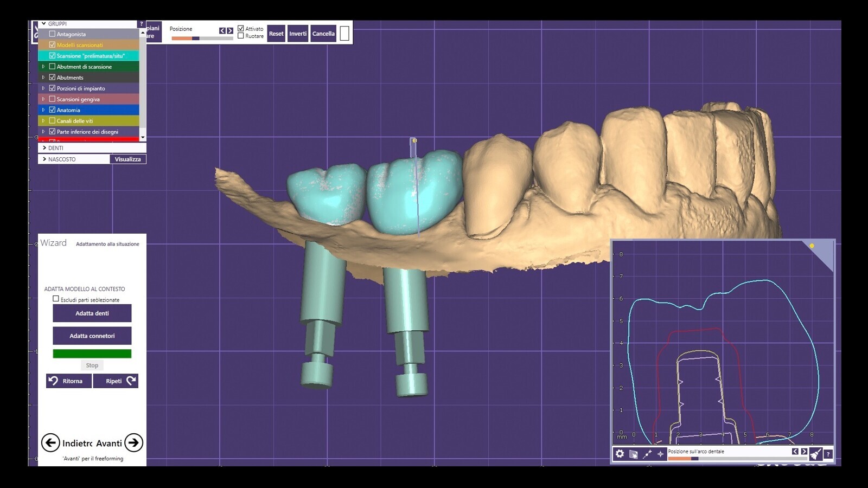Image resolution: width=868 pixels, height=488 pixels.
Task: Enable the Antagonista group checkbox
Action: 53,34
